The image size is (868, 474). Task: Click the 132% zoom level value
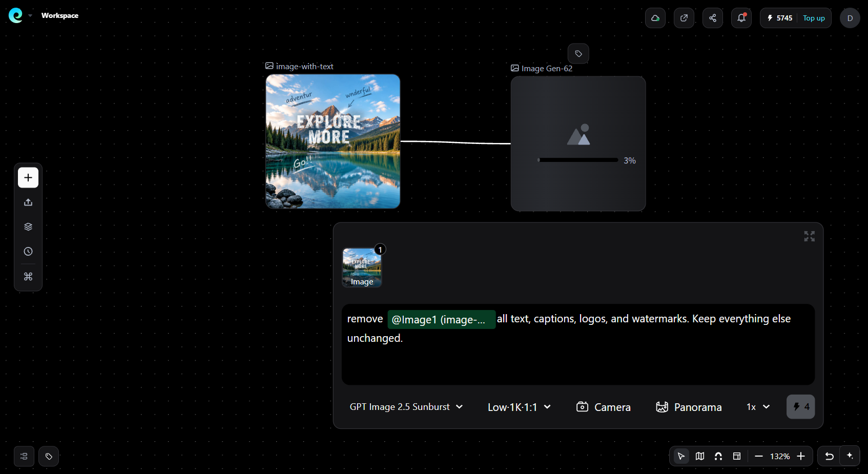tap(780, 456)
